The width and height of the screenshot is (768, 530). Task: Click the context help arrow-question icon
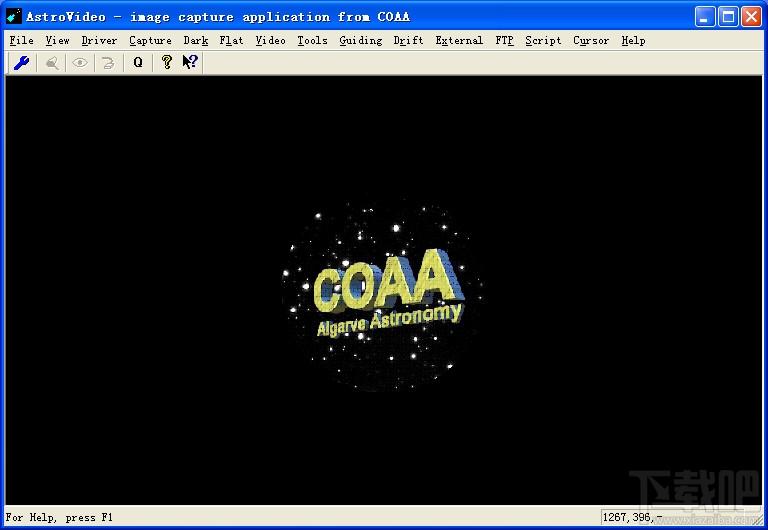190,63
